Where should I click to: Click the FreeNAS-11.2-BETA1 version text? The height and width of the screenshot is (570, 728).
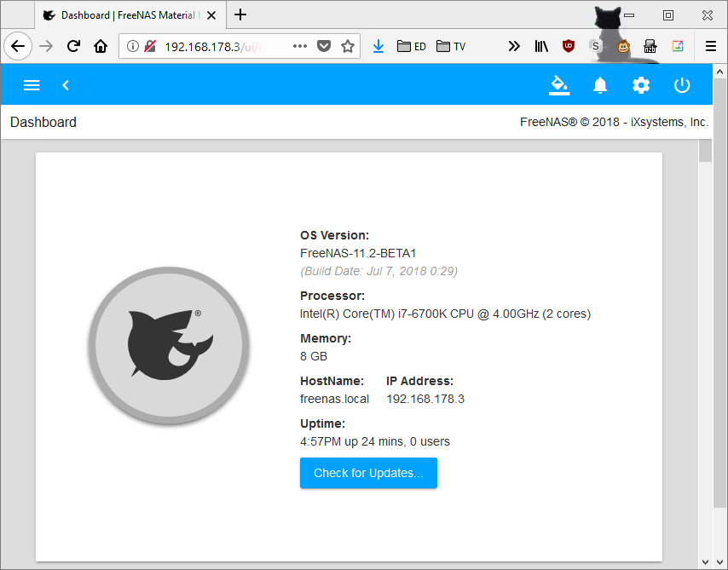click(x=358, y=253)
